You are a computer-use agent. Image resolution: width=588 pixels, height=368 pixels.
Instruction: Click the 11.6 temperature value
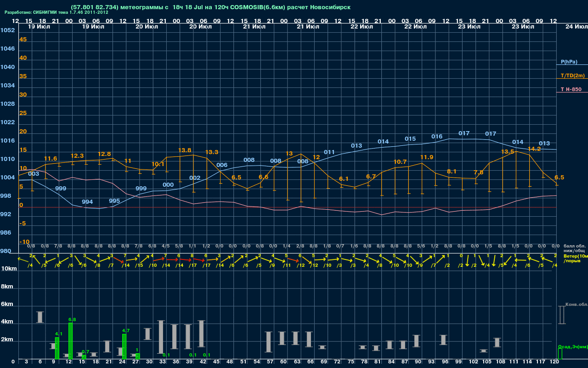point(51,159)
